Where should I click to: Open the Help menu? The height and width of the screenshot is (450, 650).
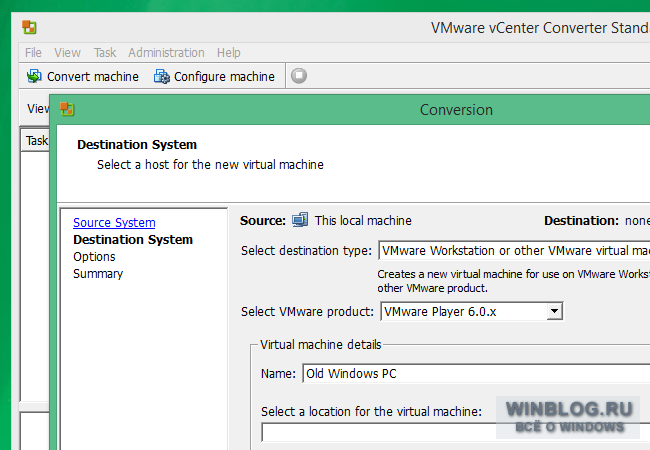[228, 53]
